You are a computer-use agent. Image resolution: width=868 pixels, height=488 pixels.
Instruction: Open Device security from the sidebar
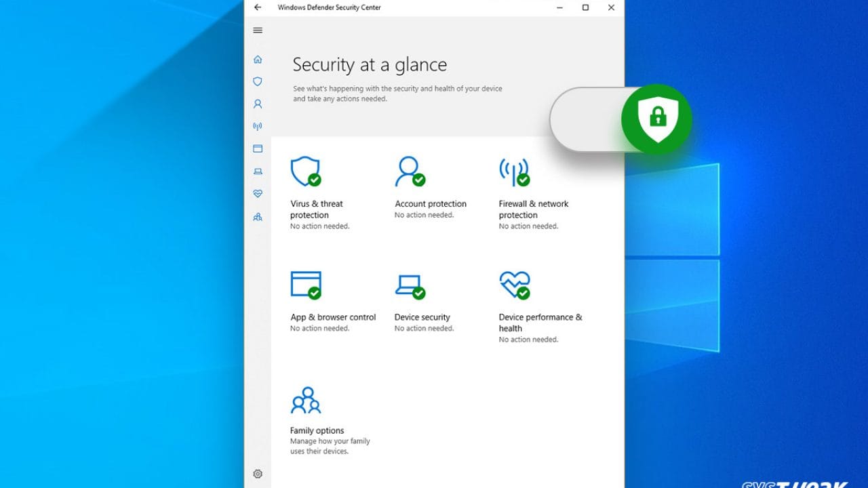click(x=258, y=171)
